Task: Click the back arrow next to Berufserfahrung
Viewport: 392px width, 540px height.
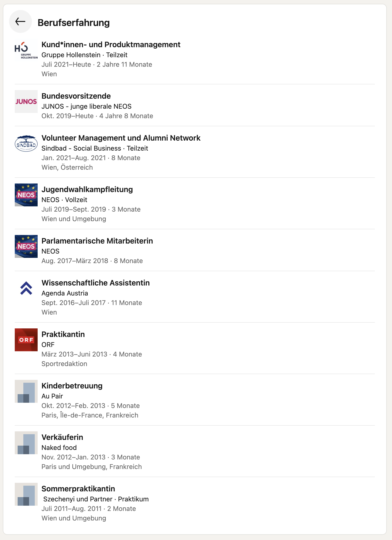Action: (x=20, y=21)
